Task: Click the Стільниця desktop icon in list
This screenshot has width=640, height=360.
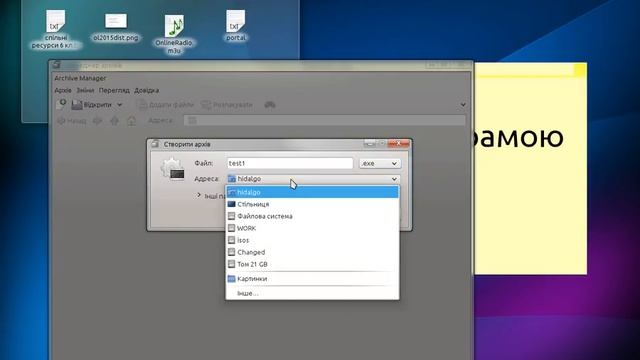Action: click(x=231, y=204)
